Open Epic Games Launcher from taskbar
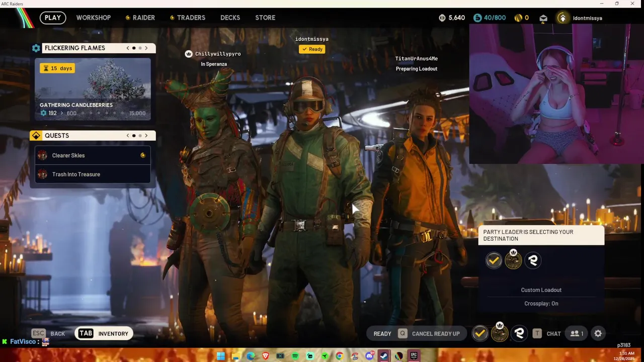Image resolution: width=644 pixels, height=362 pixels. (x=414, y=356)
